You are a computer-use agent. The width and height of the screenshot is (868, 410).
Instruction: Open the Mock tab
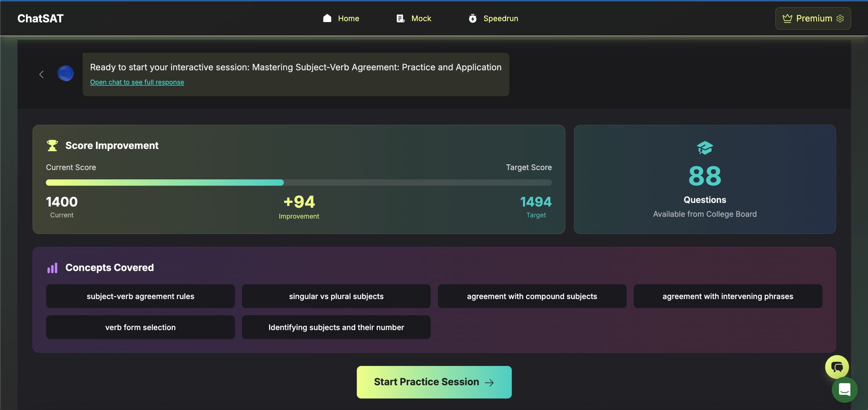[x=414, y=19]
